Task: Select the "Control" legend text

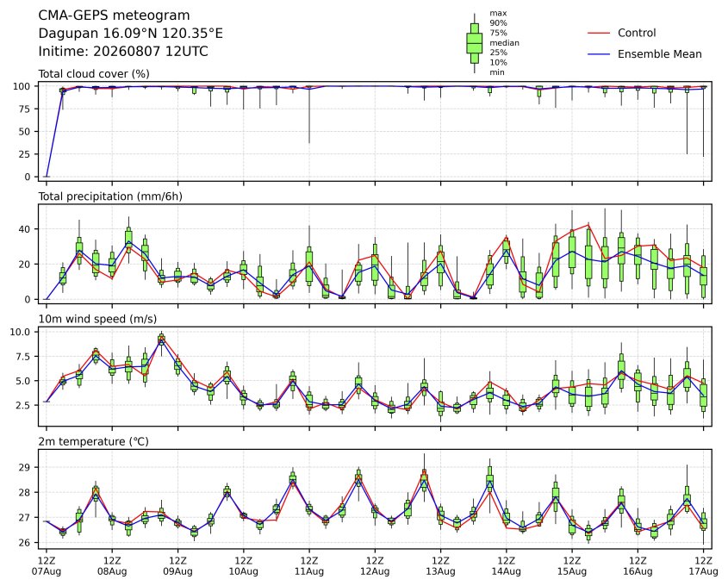Action: (x=637, y=33)
